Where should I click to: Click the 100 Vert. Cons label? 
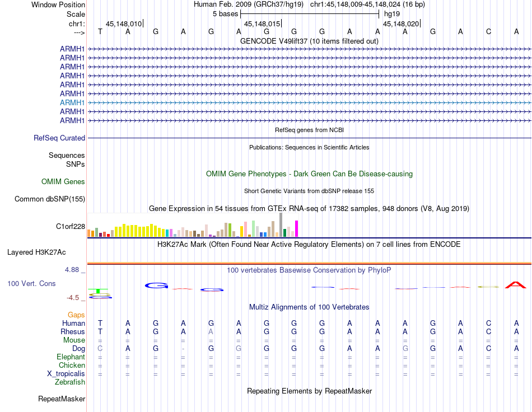click(x=31, y=283)
